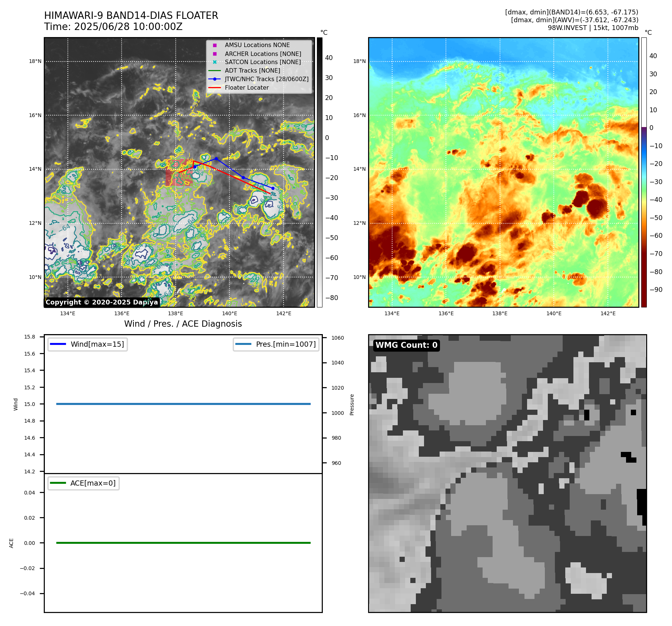The width and height of the screenshot is (672, 626).
Task: Select the 'Floater Locater' legend label
Action: tap(247, 87)
